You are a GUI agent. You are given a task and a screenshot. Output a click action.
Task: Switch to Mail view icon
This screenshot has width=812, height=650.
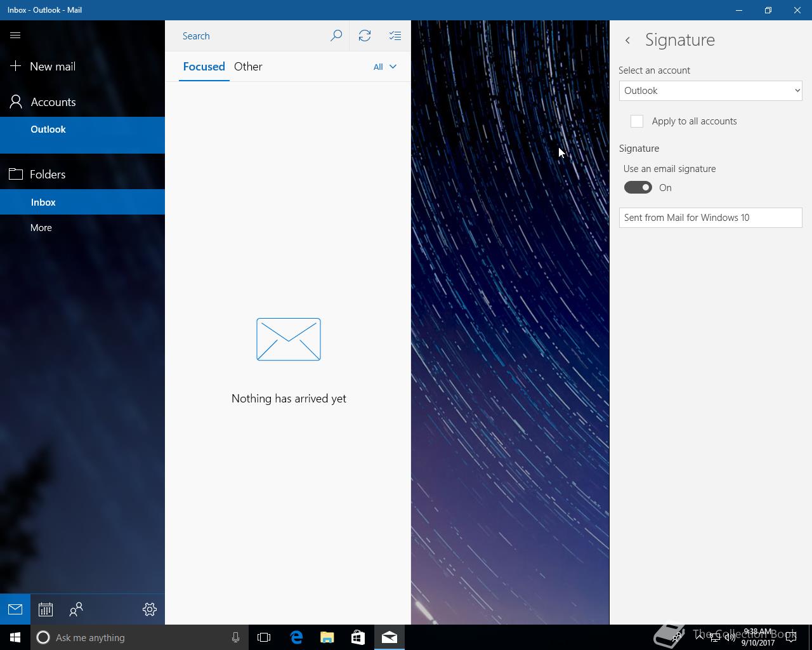pos(15,609)
